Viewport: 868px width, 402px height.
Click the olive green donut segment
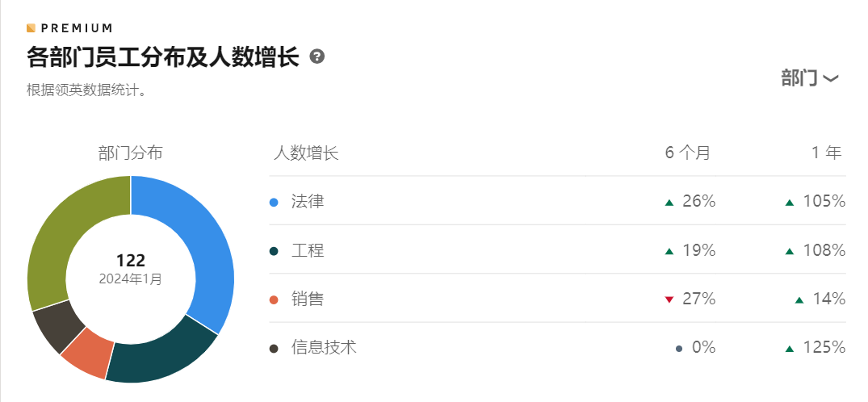coord(61,232)
